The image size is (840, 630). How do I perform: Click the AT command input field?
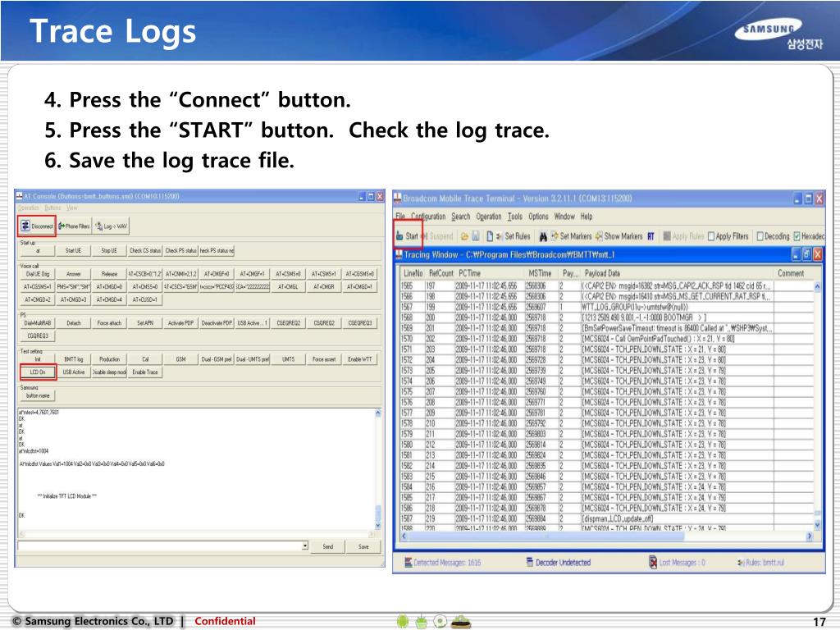click(x=160, y=546)
